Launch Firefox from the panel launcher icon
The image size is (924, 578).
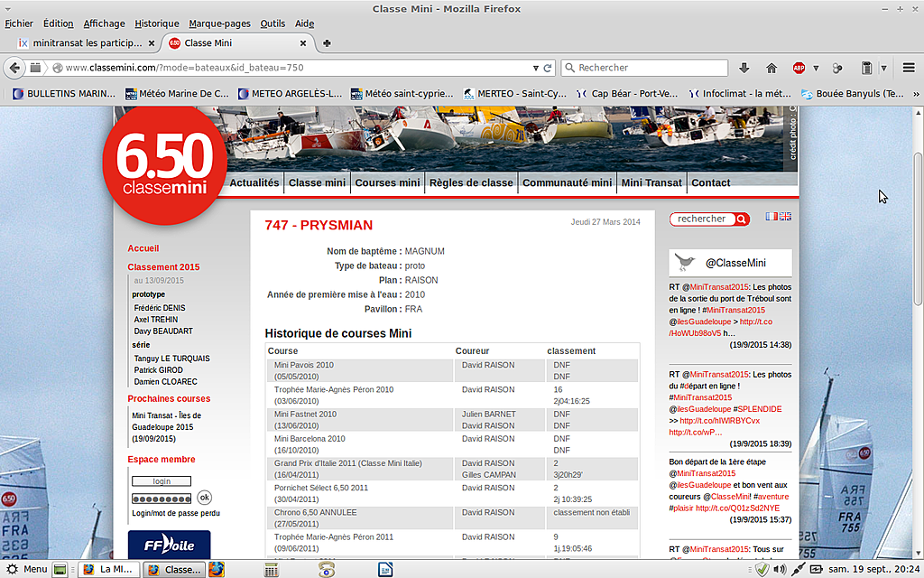(217, 569)
